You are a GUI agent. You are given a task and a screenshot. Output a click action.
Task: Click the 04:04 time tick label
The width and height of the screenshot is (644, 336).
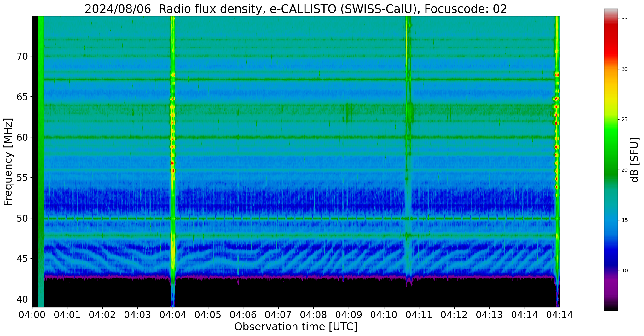click(x=173, y=315)
